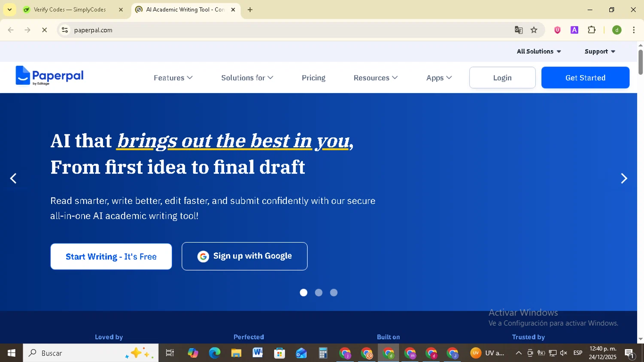This screenshot has height=362, width=644.
Task: Open File Explorer from the taskbar
Action: 236,353
